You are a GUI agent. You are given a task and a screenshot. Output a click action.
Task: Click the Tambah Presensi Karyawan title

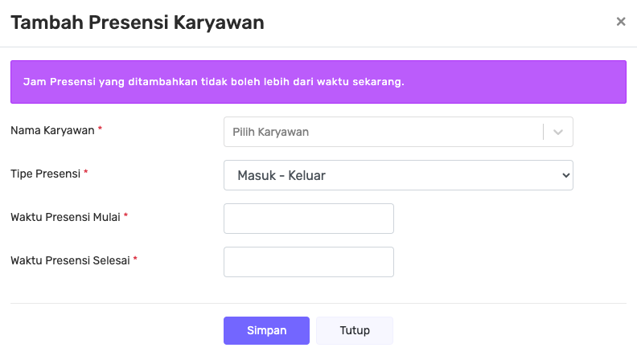tap(137, 22)
